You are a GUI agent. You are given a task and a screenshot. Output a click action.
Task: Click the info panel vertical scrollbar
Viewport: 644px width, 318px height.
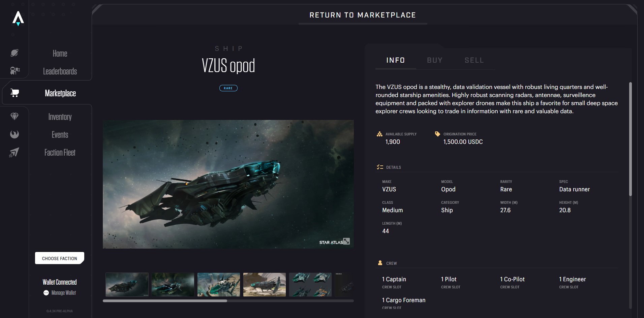(630, 139)
